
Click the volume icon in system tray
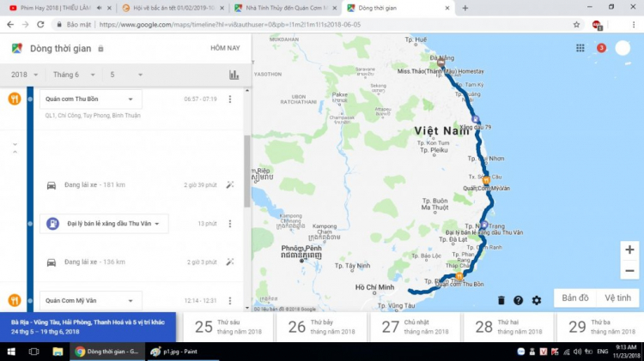pos(577,352)
